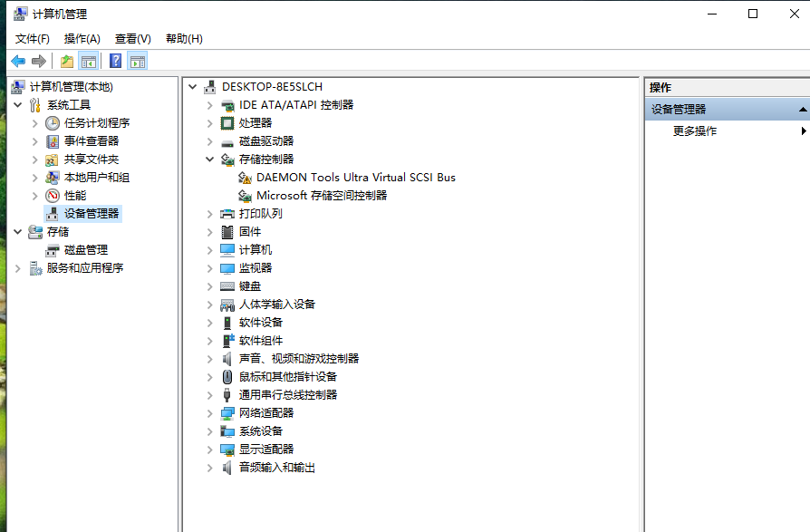Click the Up one level folder icon
Viewport: 810px width, 532px height.
(66, 61)
